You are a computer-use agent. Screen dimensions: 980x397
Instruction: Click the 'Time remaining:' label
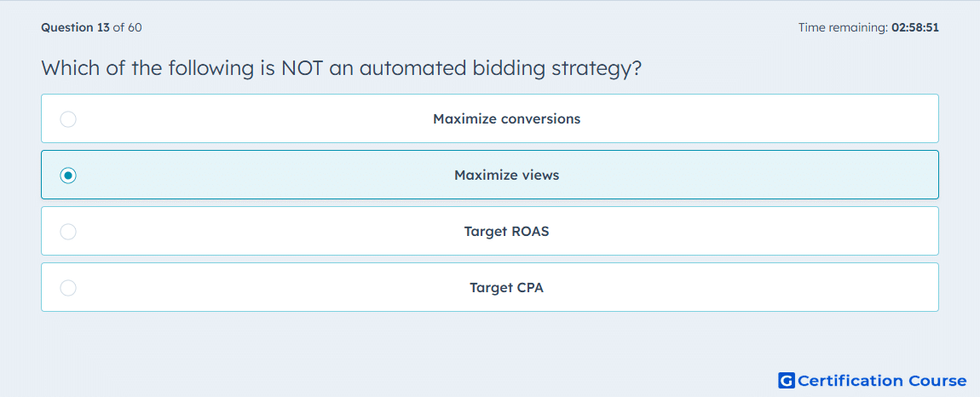pyautogui.click(x=843, y=27)
